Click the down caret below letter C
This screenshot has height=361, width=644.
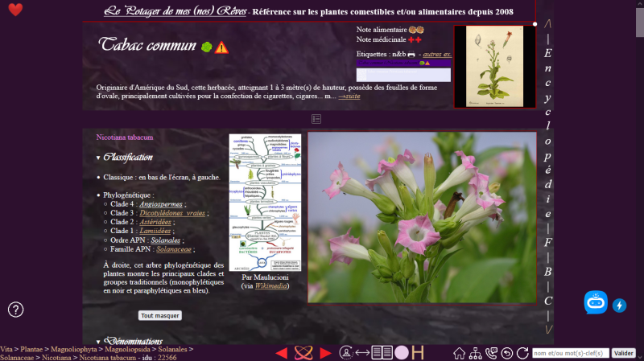548,330
